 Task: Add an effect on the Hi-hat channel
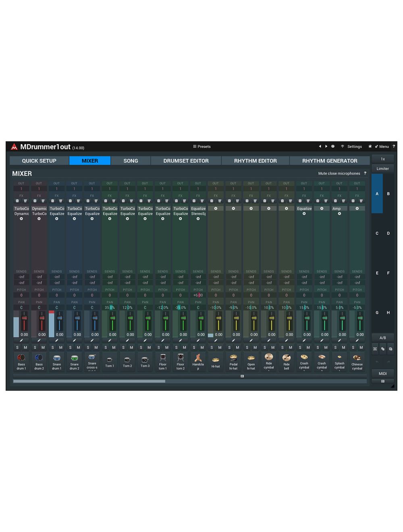pos(216,208)
